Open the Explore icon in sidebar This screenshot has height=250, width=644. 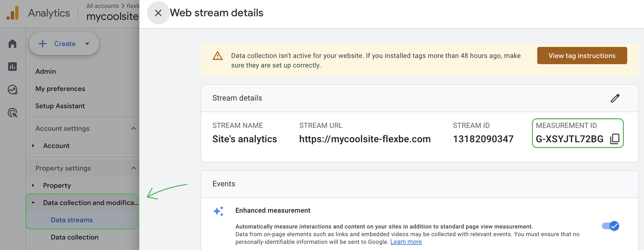click(12, 90)
